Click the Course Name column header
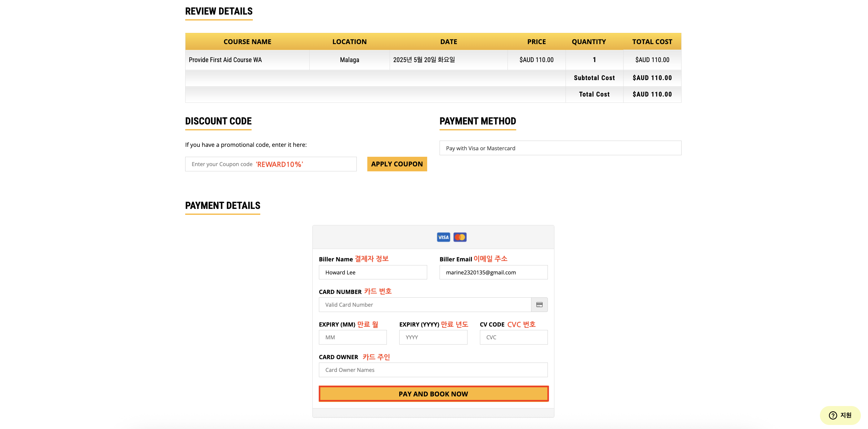This screenshot has height=429, width=868. pyautogui.click(x=247, y=42)
